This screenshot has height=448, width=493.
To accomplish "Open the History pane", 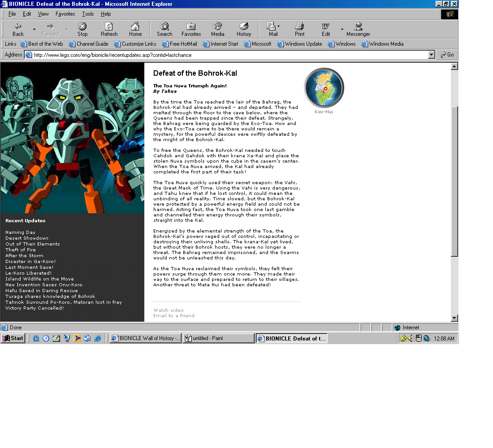I will 244,30.
